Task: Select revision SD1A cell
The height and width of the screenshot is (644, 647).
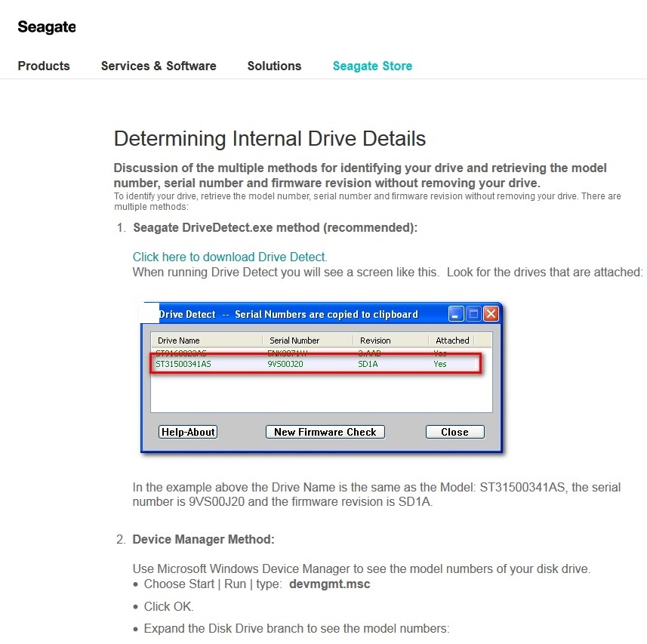Action: click(x=368, y=364)
